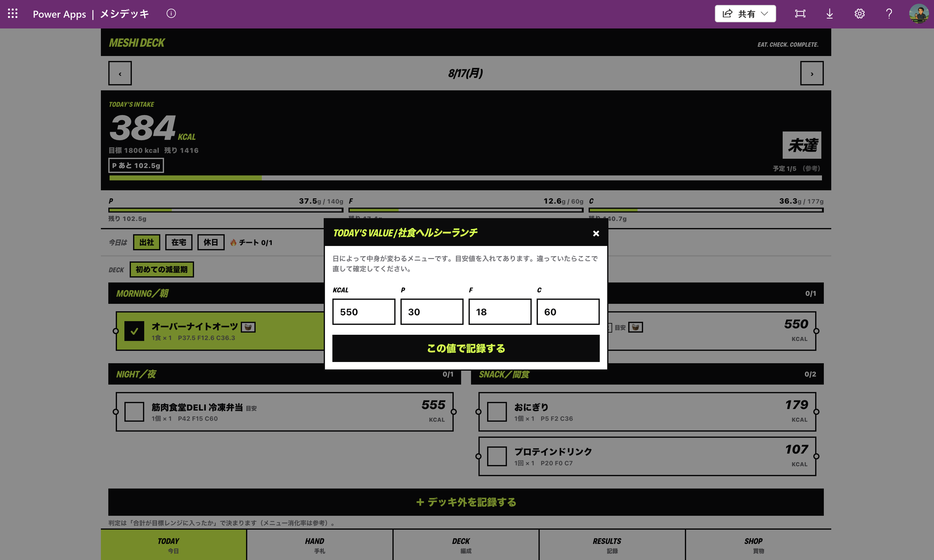Screen dimensions: 934x560
Task: Click the 未達 status badge
Action: (802, 145)
